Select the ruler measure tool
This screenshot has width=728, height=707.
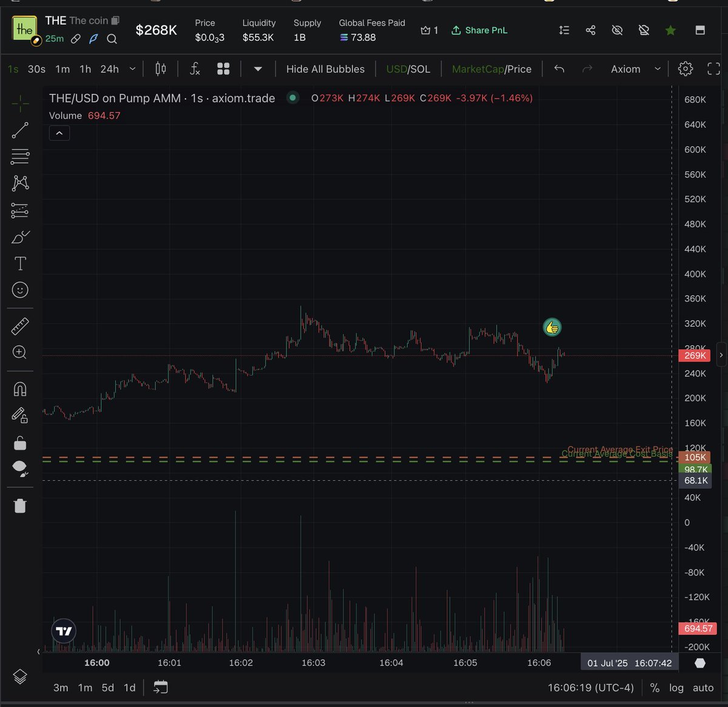[x=20, y=326]
